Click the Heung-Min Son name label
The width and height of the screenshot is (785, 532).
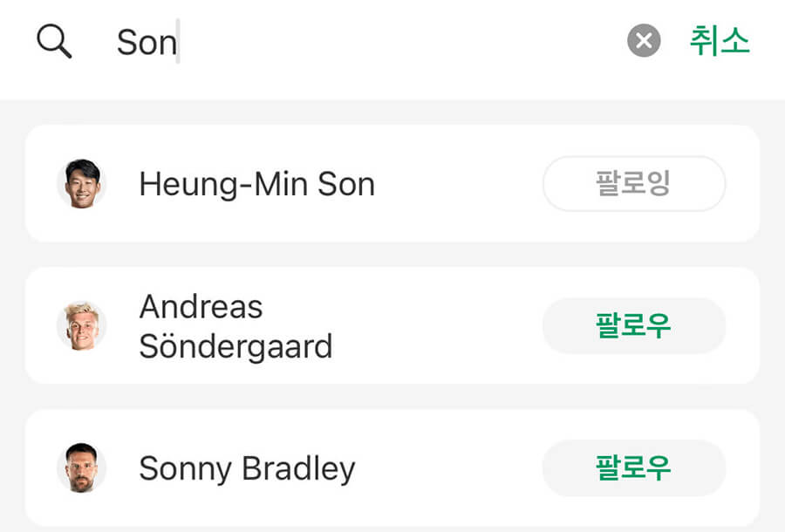[x=256, y=183]
